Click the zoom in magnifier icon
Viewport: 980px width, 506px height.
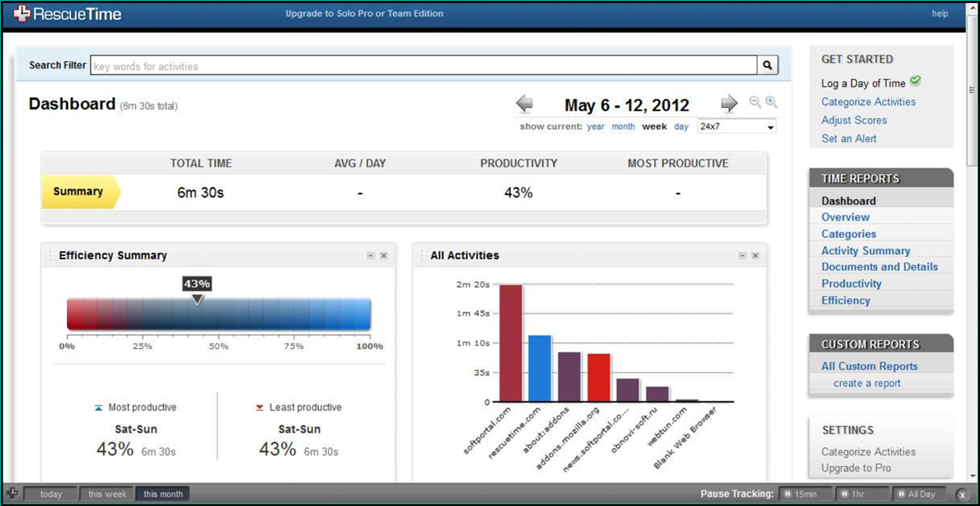click(772, 102)
